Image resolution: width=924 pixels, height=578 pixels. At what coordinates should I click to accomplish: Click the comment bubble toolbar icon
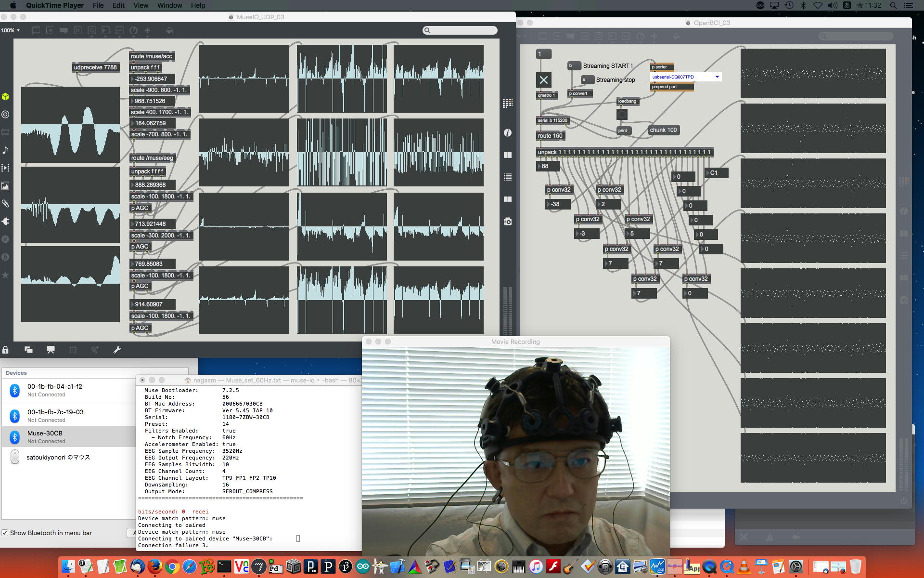[x=64, y=30]
